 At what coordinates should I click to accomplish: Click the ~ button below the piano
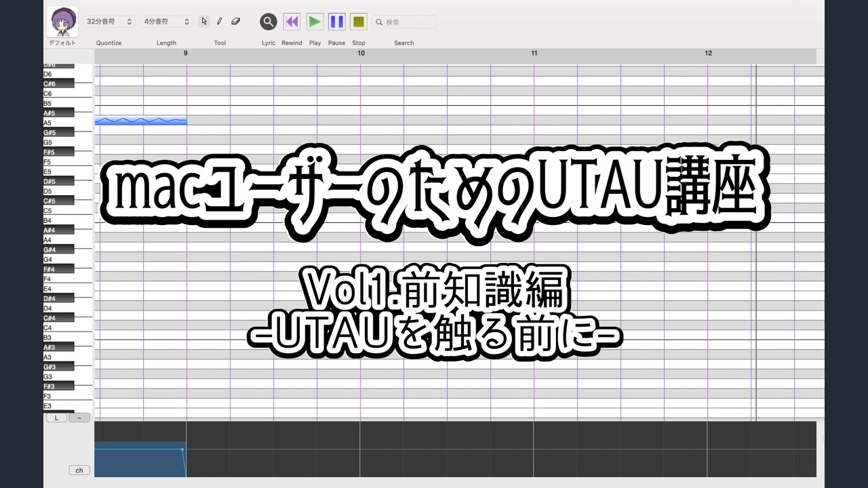tap(79, 418)
